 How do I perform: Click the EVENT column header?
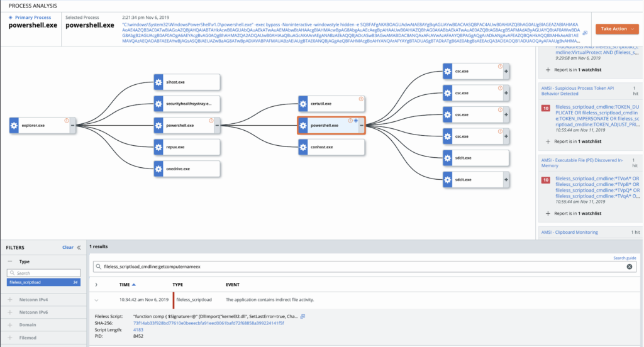[x=233, y=285]
